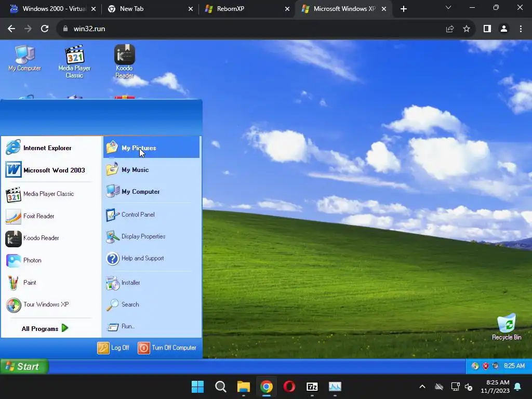Open My Computer desktop icon
The width and height of the screenshot is (532, 399).
click(24, 58)
